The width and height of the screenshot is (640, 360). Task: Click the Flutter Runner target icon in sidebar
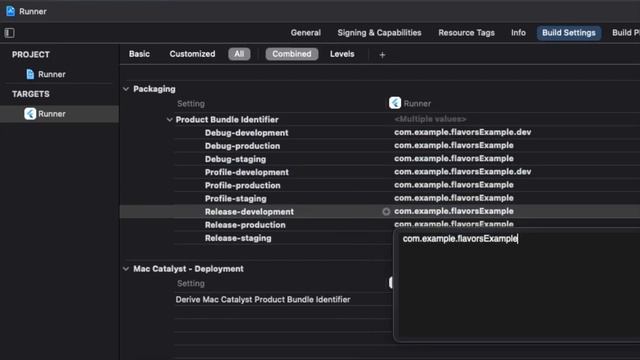click(30, 113)
